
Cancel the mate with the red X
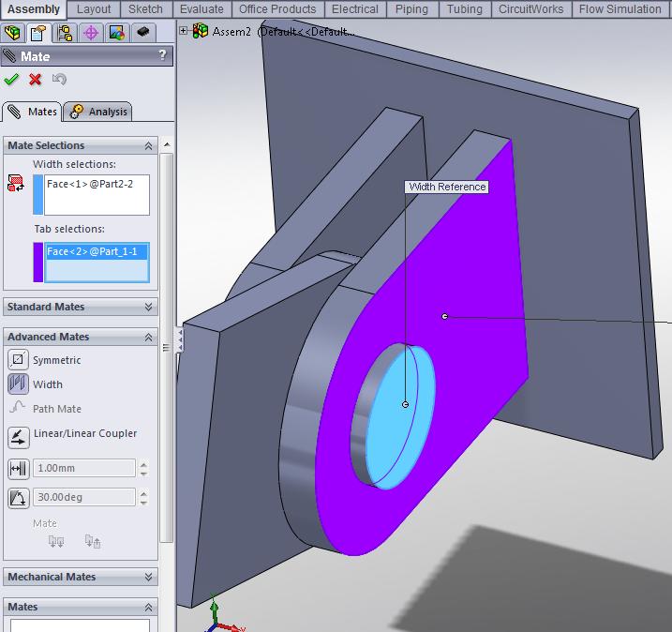tap(35, 80)
